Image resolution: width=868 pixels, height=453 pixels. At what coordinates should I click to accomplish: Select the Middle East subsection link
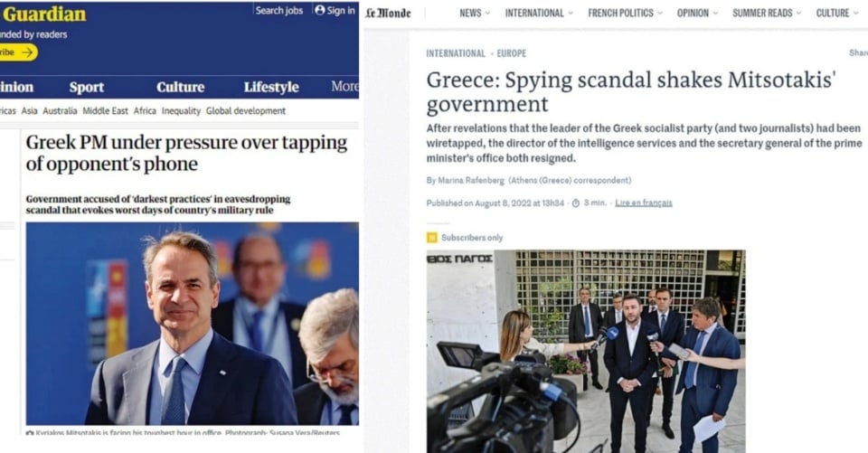[105, 110]
